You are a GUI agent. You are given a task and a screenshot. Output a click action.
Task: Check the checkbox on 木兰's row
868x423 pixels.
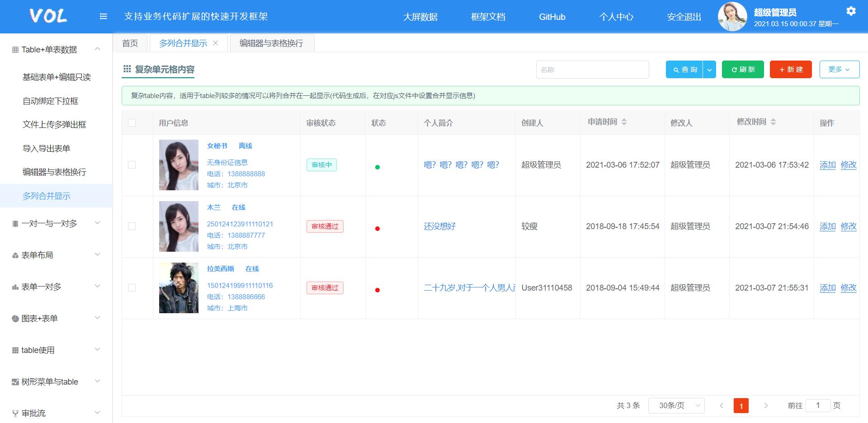pos(132,226)
